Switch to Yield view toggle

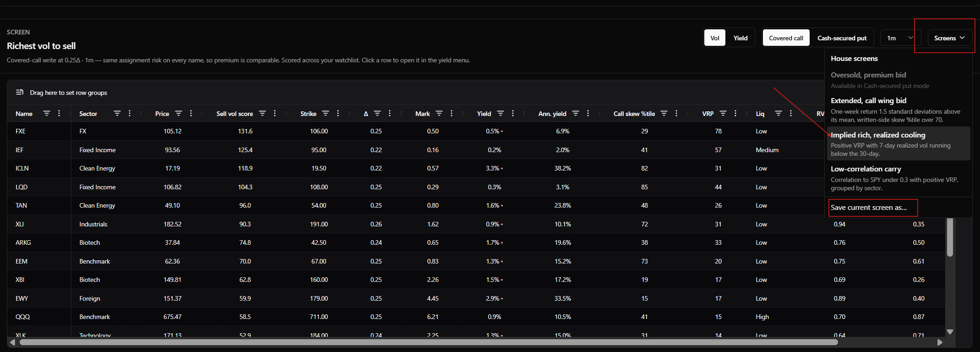[x=740, y=38]
